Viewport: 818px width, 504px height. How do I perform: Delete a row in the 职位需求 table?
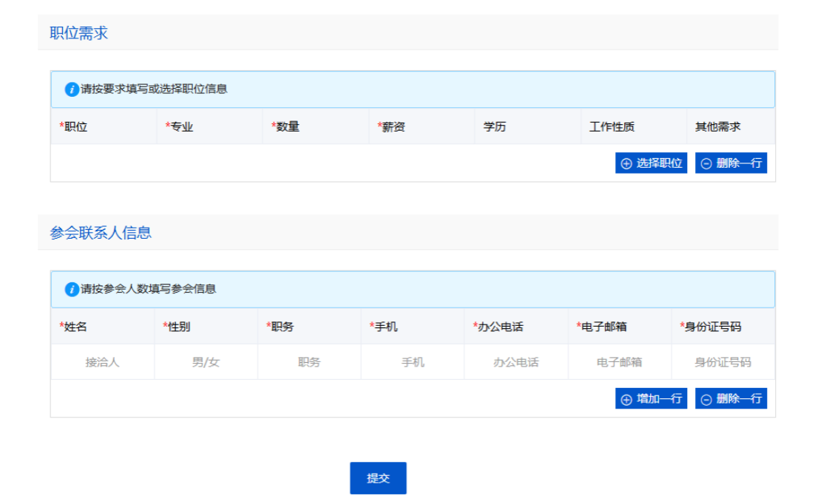point(731,163)
